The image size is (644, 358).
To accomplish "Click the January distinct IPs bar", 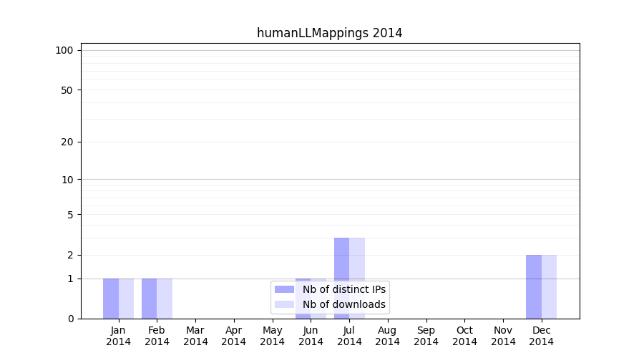I will coord(111,299).
